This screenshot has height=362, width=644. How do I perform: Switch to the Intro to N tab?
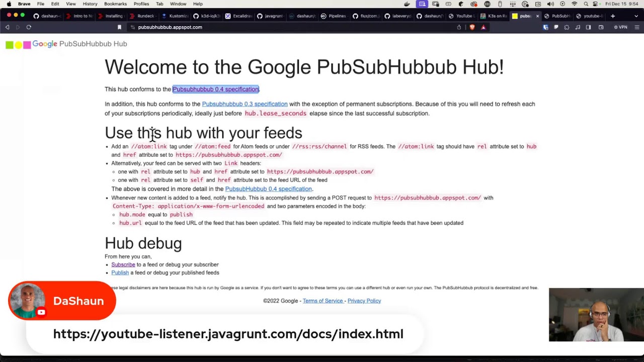pos(79,16)
